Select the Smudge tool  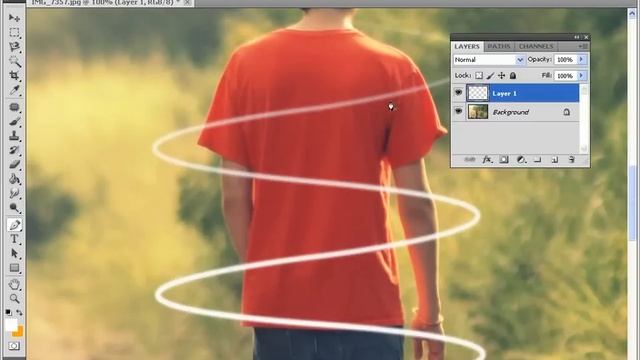tap(14, 193)
